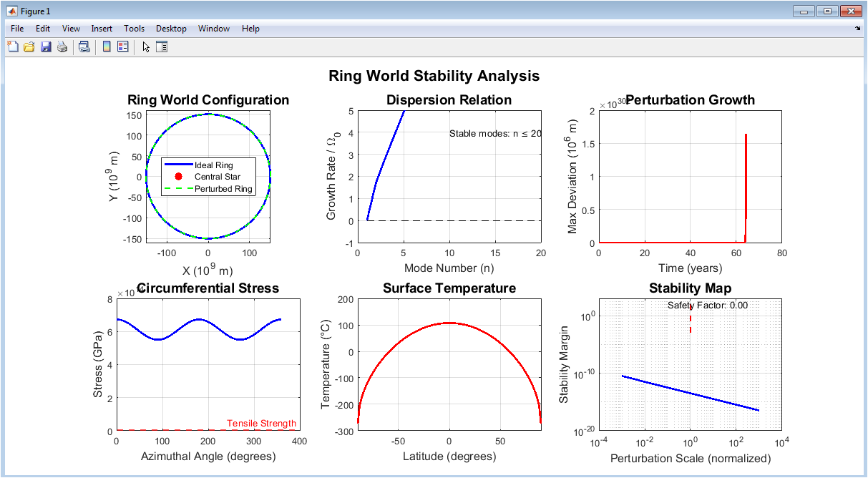Maximize the Figure 1 window

pyautogui.click(x=828, y=11)
